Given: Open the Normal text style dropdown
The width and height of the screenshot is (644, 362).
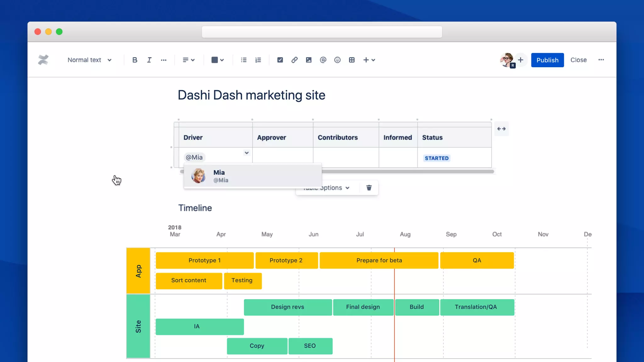Looking at the screenshot, I should click(x=89, y=60).
